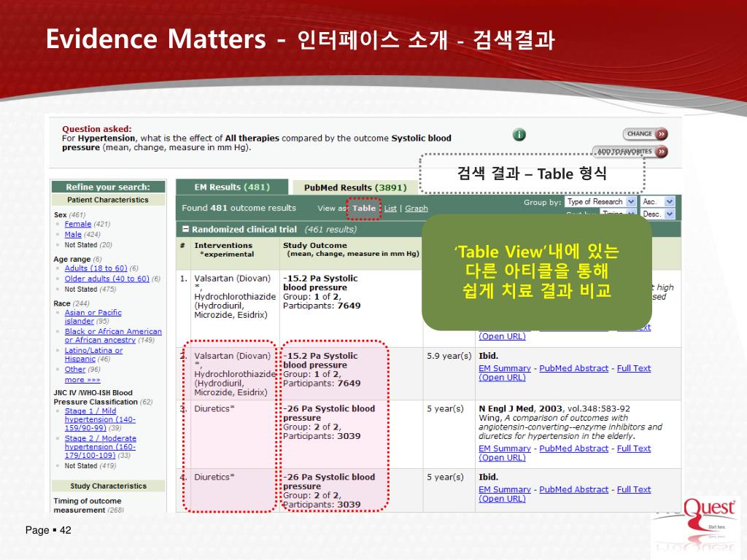Viewport: 747px width, 560px height.
Task: Open PubMed Abstract for the 5.9 year(s) Ibid. row
Action: (573, 368)
